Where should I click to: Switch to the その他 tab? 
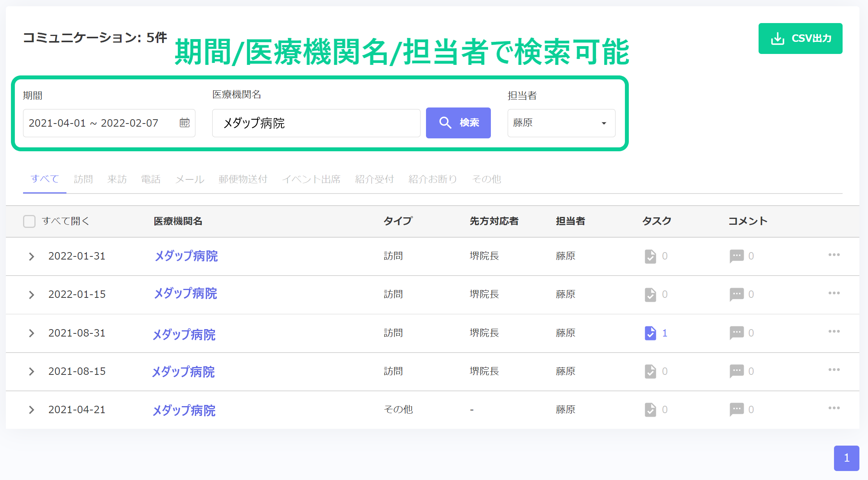487,179
